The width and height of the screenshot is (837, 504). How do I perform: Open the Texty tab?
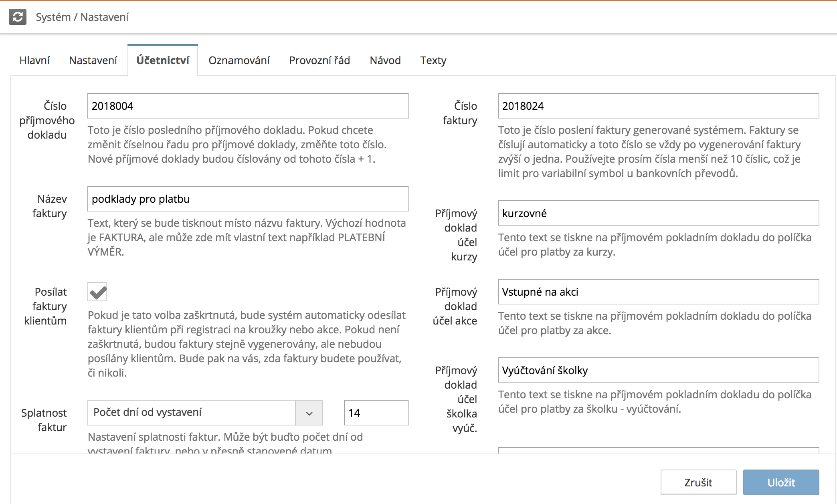tap(433, 60)
